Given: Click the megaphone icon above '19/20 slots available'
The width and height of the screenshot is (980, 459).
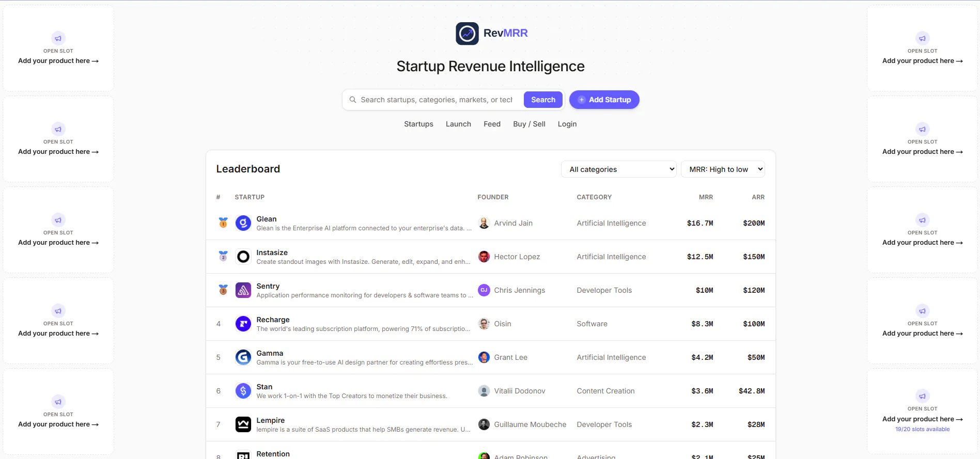Looking at the screenshot, I should (x=923, y=396).
